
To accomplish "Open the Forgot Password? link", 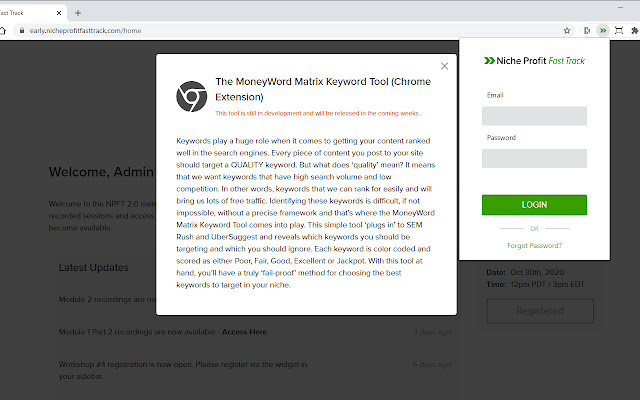I will tap(534, 245).
